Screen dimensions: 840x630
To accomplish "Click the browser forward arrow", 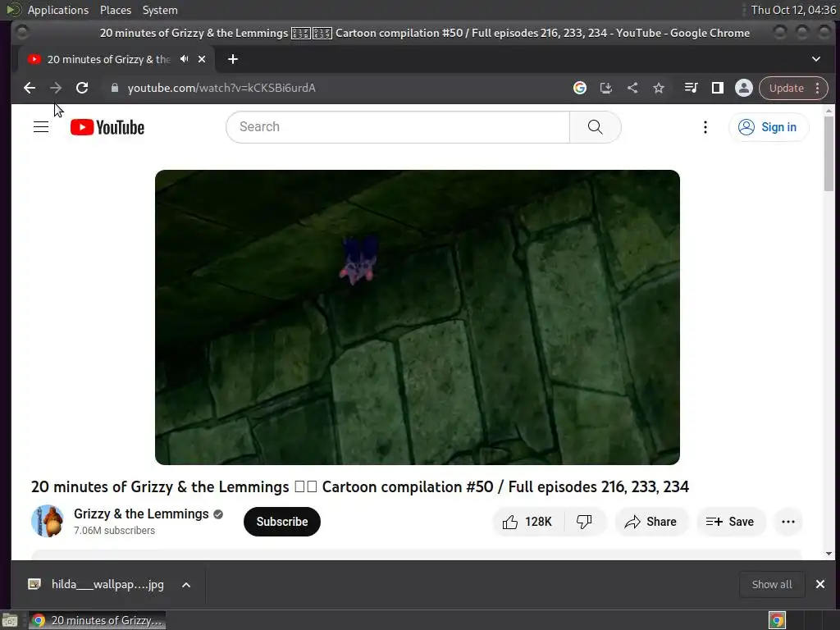I will point(56,88).
